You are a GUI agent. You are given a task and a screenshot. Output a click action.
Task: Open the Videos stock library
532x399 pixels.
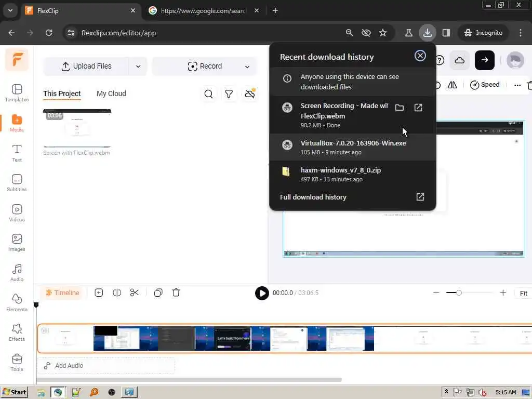[17, 213]
